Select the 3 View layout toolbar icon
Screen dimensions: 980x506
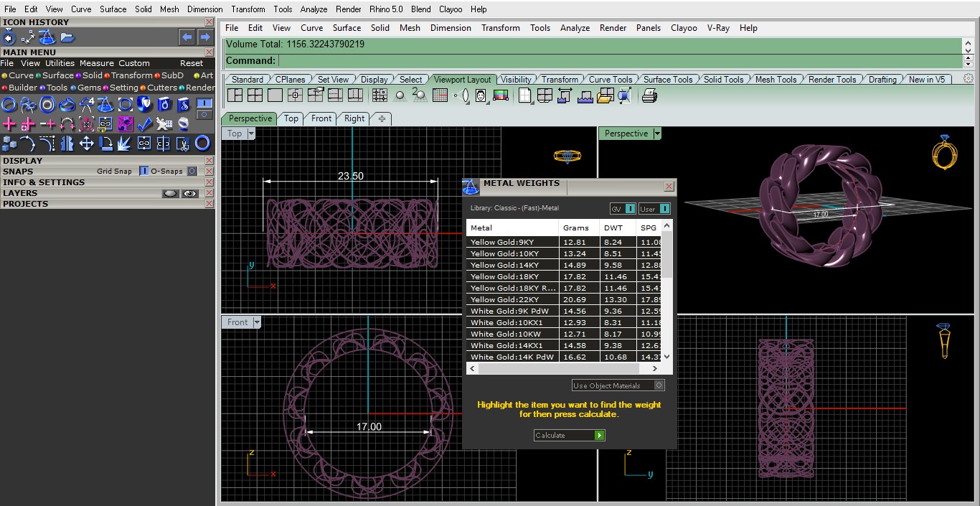[x=235, y=95]
